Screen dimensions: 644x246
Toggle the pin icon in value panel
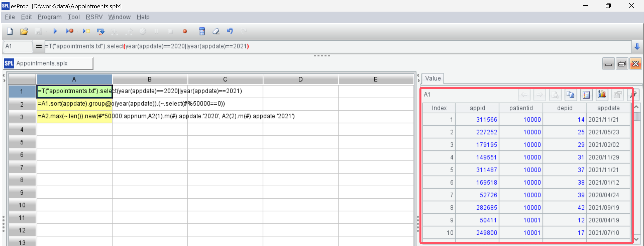click(633, 95)
